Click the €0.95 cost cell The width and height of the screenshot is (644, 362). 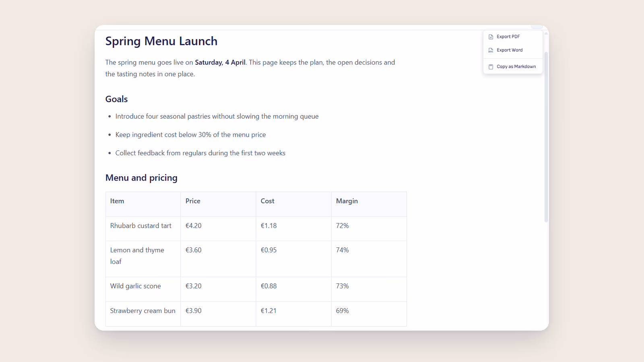point(293,259)
